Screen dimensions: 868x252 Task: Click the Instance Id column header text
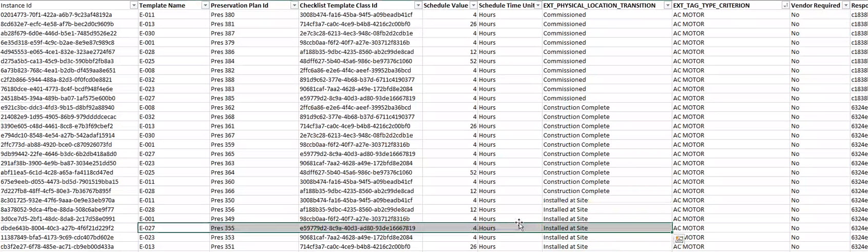16,6
